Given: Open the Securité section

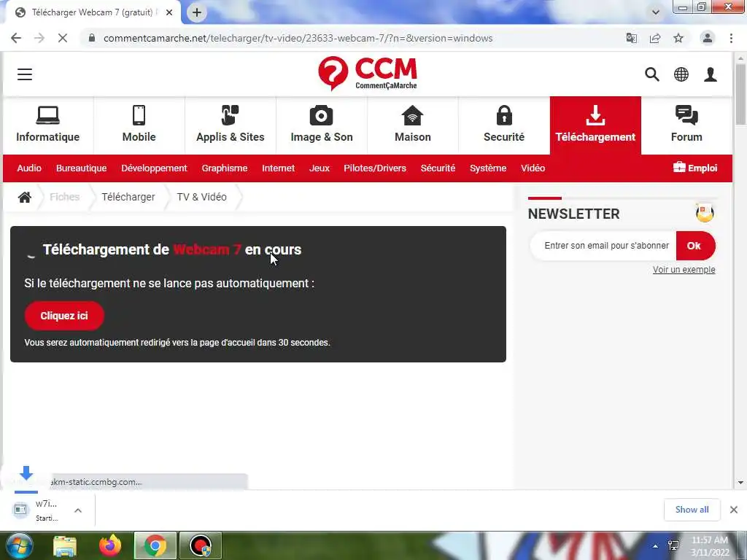Looking at the screenshot, I should (504, 125).
